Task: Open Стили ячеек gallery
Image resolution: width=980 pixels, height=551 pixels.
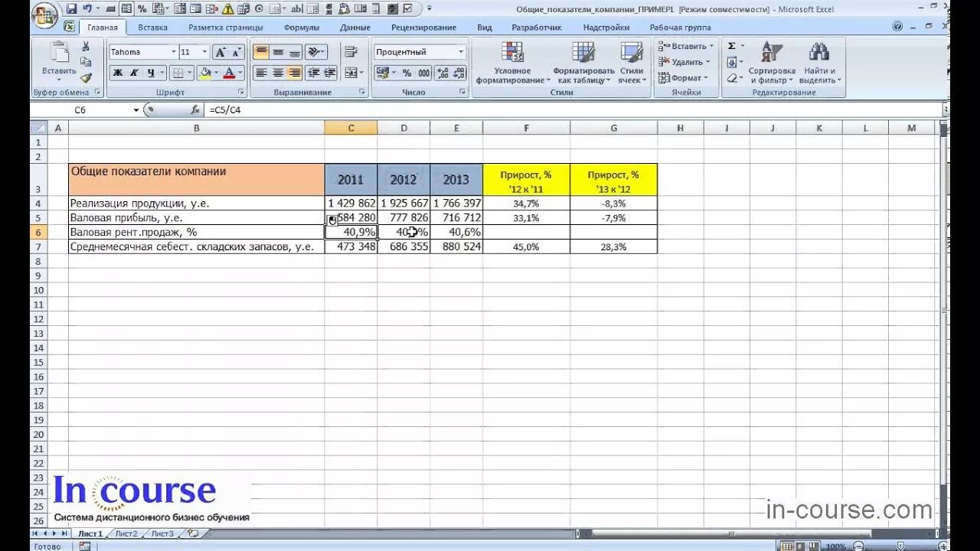Action: point(632,63)
